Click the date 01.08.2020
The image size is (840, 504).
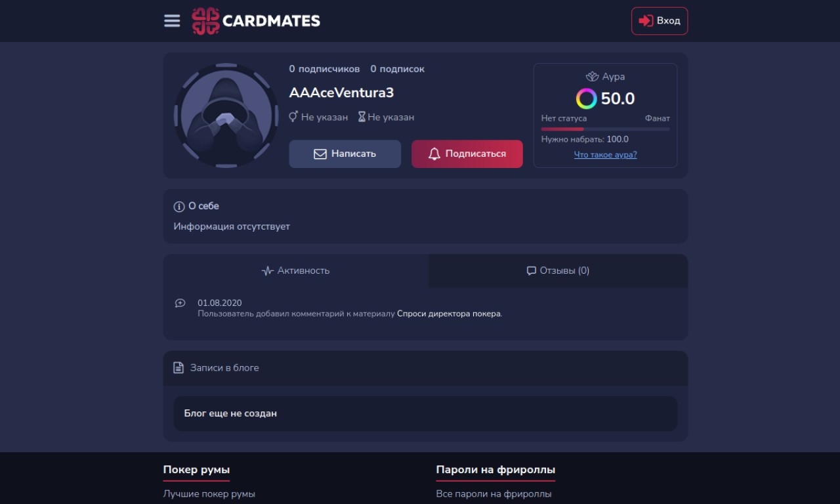coord(220,303)
